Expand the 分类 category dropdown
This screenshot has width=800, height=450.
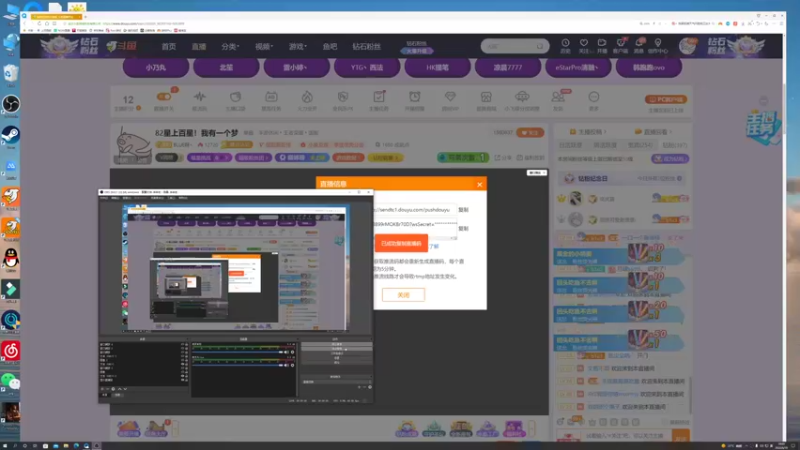(x=230, y=46)
